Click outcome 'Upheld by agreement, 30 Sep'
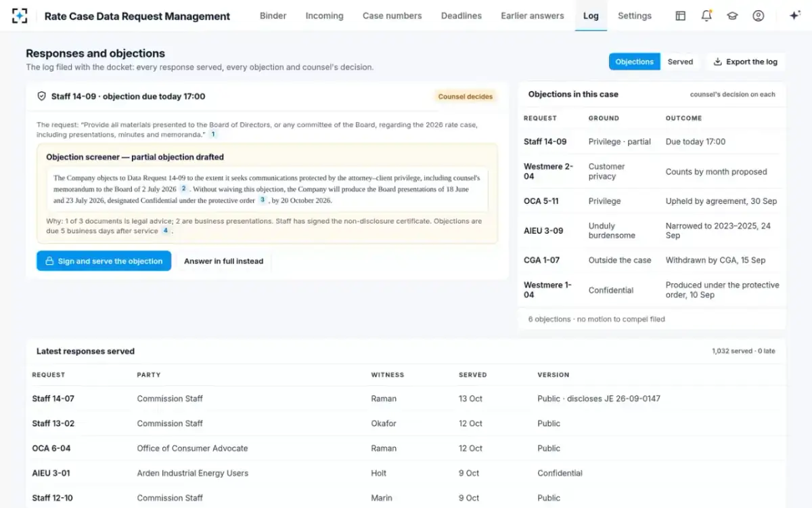The image size is (812, 508). tap(721, 201)
